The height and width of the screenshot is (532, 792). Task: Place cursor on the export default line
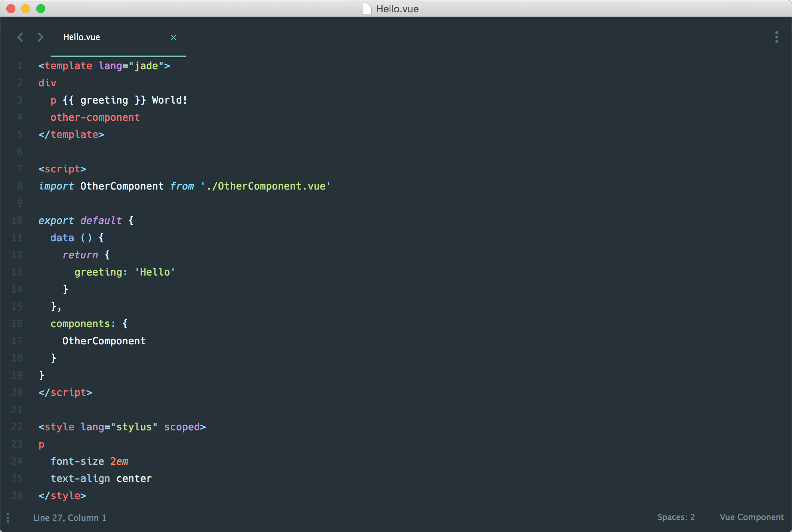pos(80,221)
